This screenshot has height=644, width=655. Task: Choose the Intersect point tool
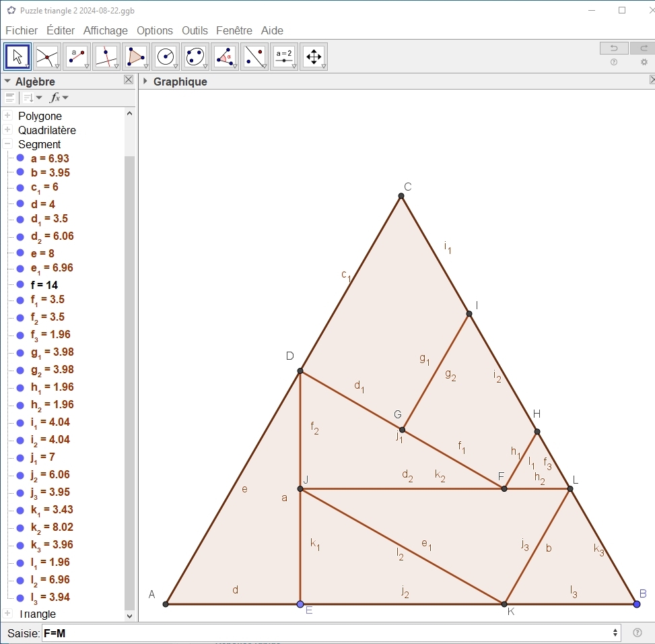tap(47, 57)
